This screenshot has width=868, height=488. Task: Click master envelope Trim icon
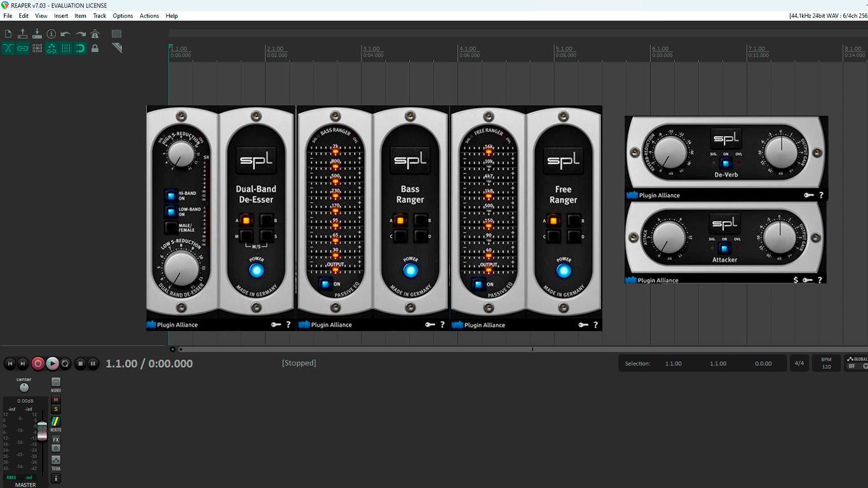(56, 459)
